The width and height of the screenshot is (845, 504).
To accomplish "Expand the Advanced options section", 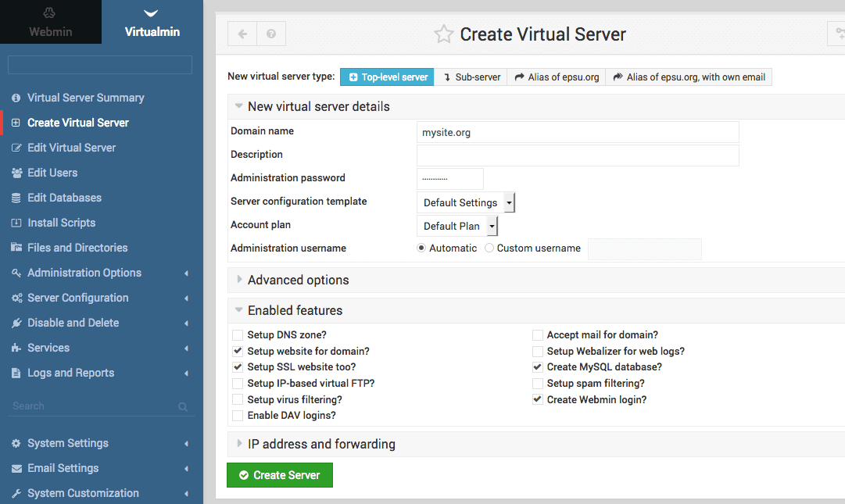I will click(x=298, y=280).
